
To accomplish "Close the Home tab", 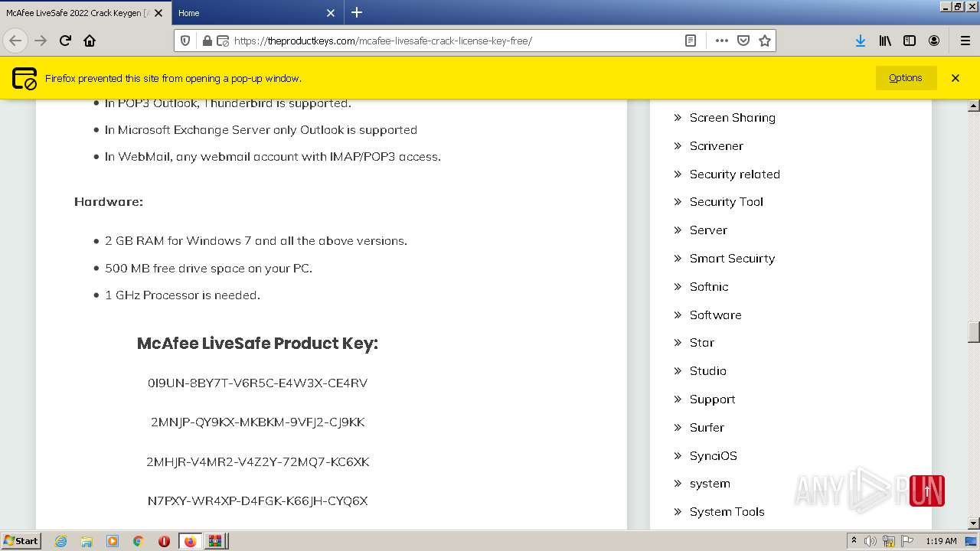I will (x=331, y=13).
